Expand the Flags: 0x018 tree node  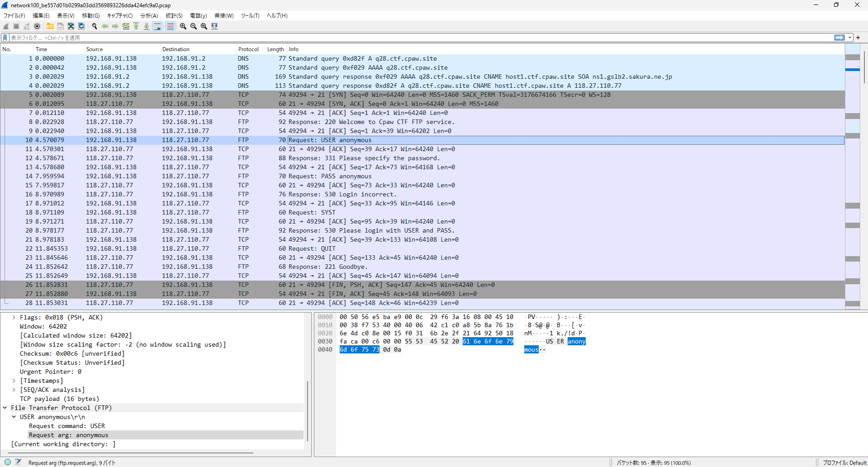click(14, 317)
